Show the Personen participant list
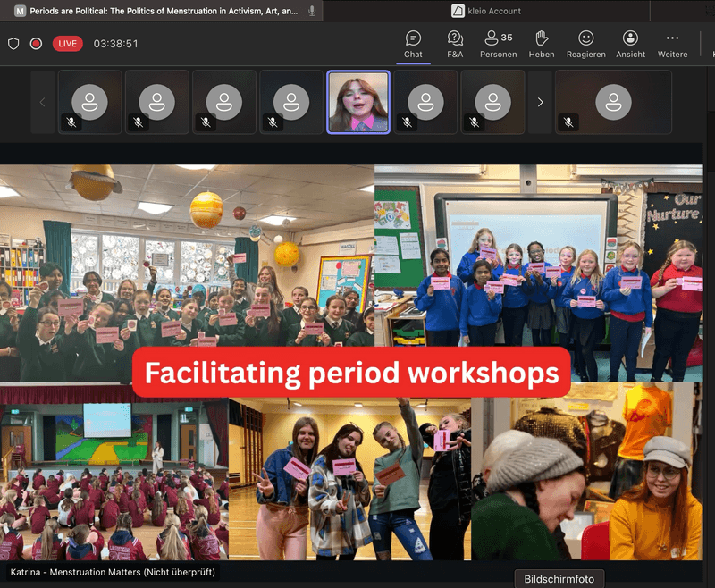The height and width of the screenshot is (588, 715). pos(498,44)
